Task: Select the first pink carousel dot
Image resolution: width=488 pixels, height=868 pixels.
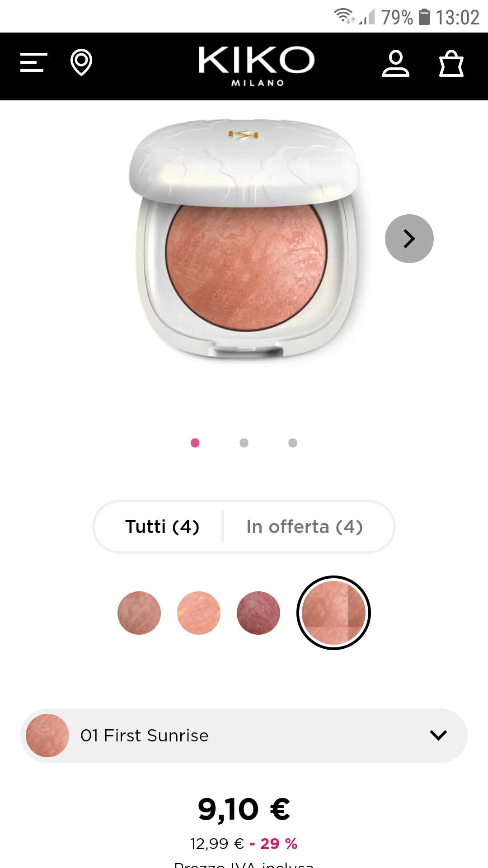Action: [x=195, y=443]
